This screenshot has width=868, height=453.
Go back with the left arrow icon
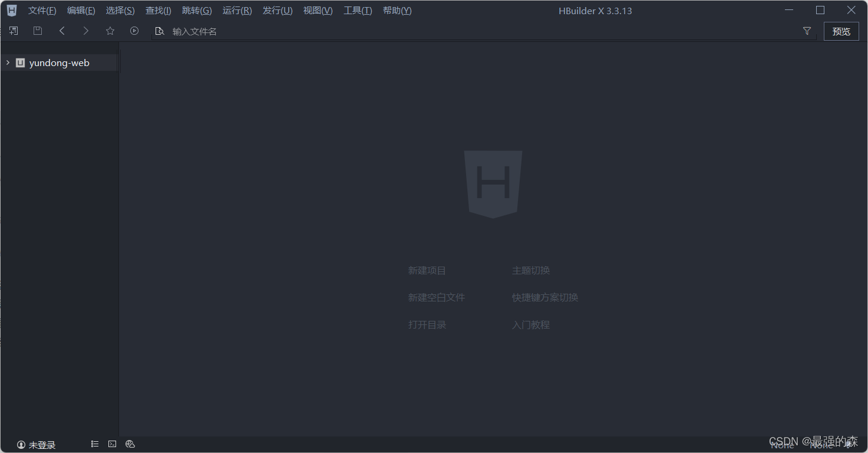coord(62,31)
